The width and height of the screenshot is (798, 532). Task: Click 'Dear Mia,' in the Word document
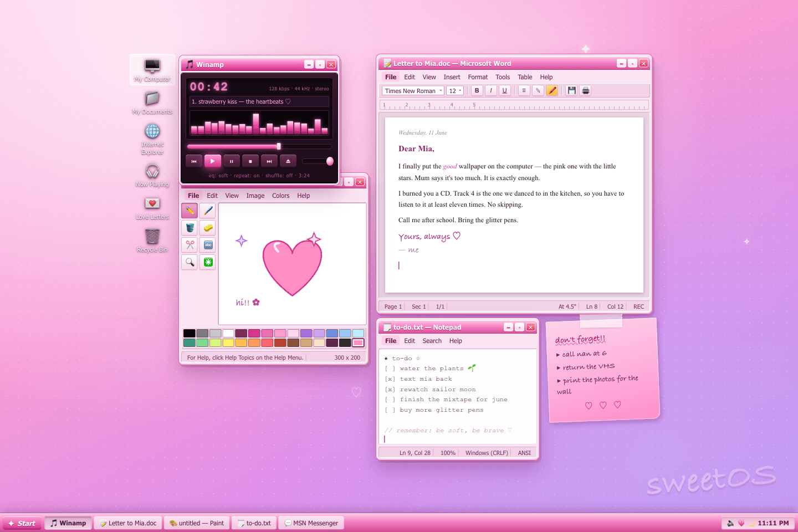pyautogui.click(x=416, y=149)
